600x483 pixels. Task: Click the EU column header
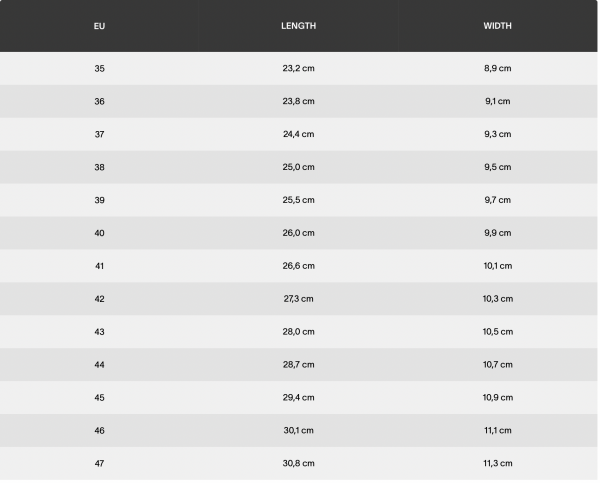[x=99, y=25]
